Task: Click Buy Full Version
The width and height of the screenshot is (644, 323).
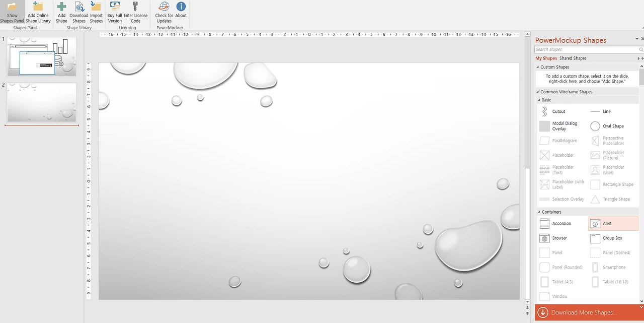Action: point(115,13)
